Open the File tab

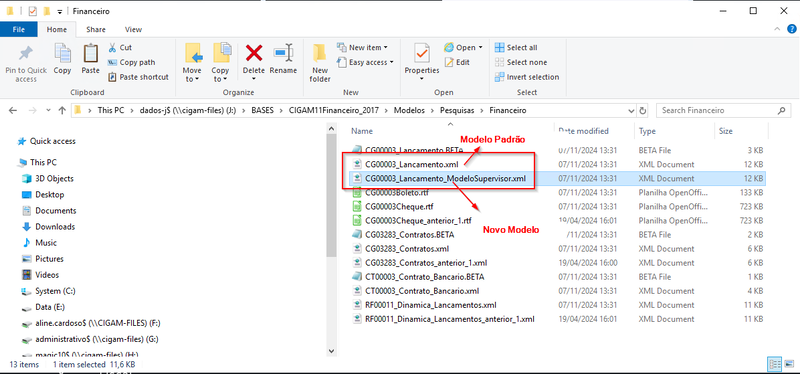tap(18, 30)
